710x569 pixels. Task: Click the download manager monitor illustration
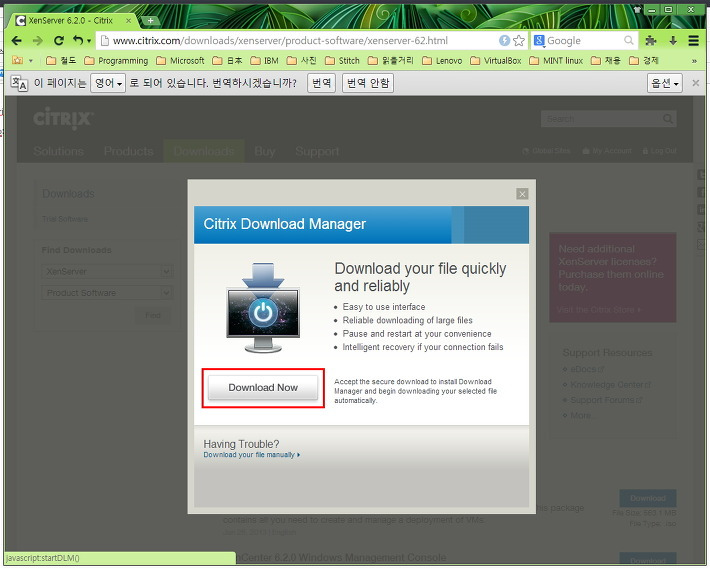click(263, 308)
